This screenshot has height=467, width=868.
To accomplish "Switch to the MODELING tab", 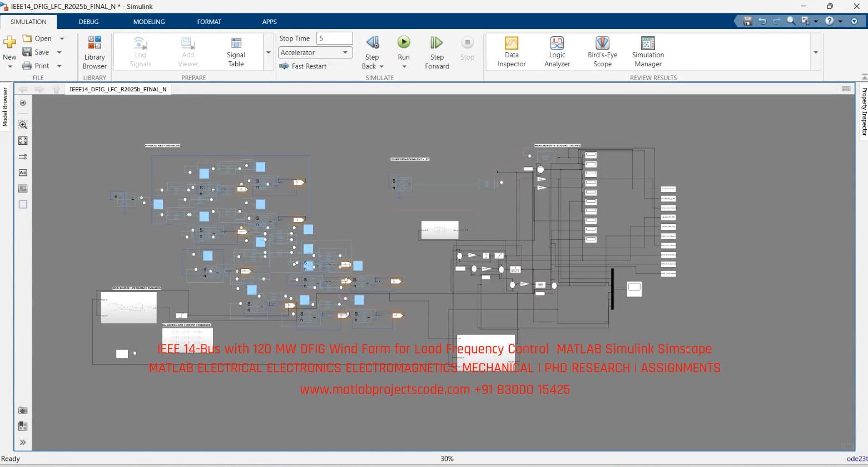I will click(149, 22).
